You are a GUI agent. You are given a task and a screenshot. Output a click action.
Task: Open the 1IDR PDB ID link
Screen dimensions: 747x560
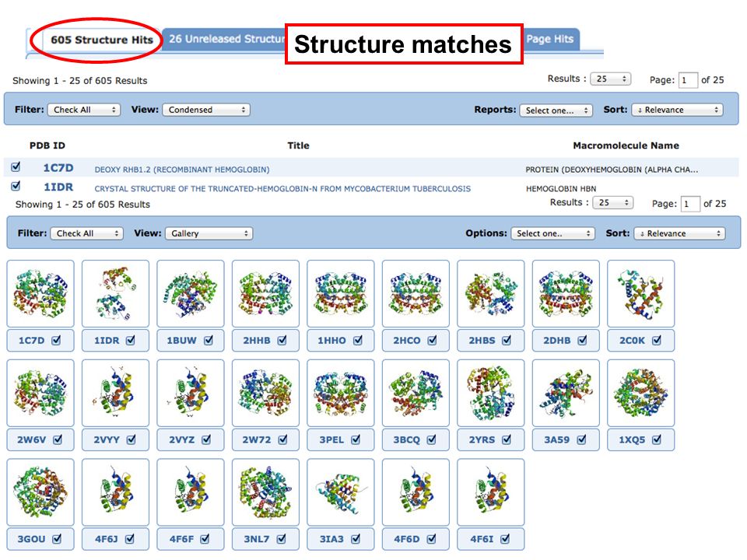tap(58, 187)
